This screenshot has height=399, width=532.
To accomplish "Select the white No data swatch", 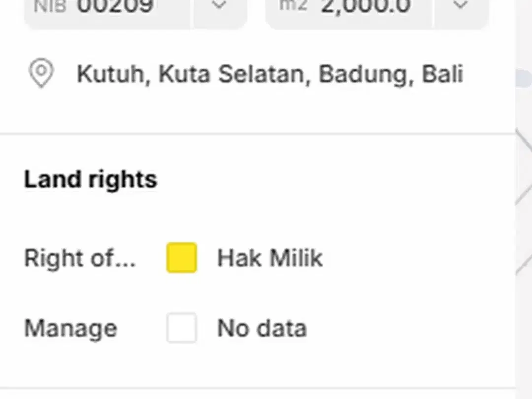I will tap(182, 328).
